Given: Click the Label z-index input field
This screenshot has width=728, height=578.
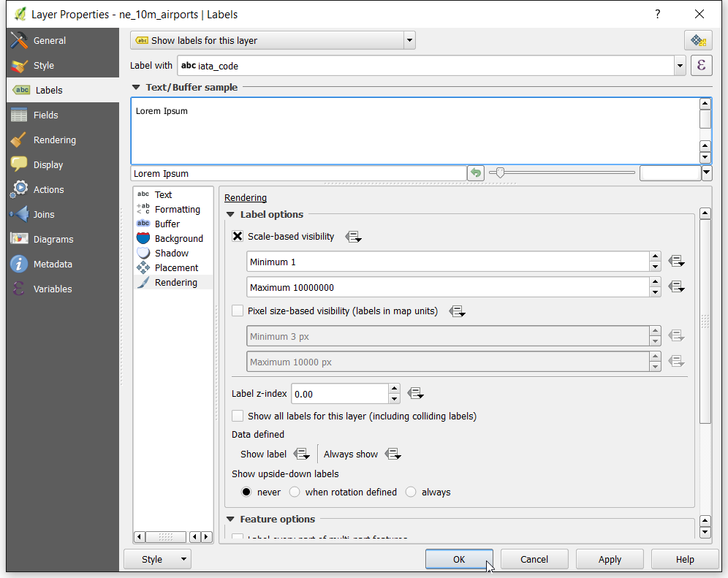Looking at the screenshot, I should pos(340,394).
